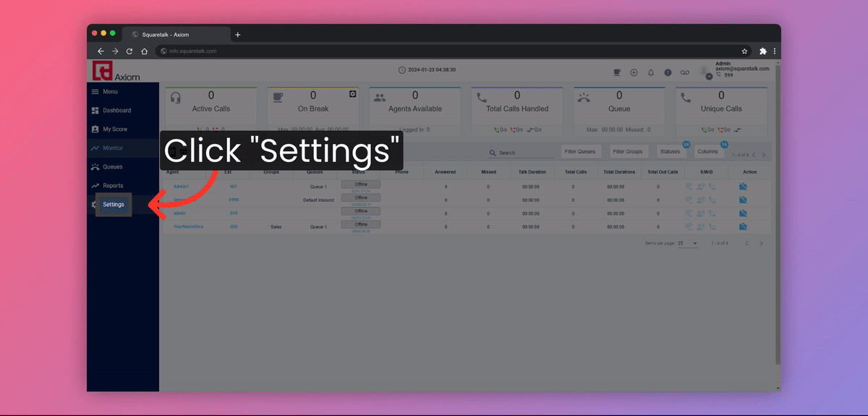Click the browser home icon
Screen dimensions: 868x416
[144, 51]
